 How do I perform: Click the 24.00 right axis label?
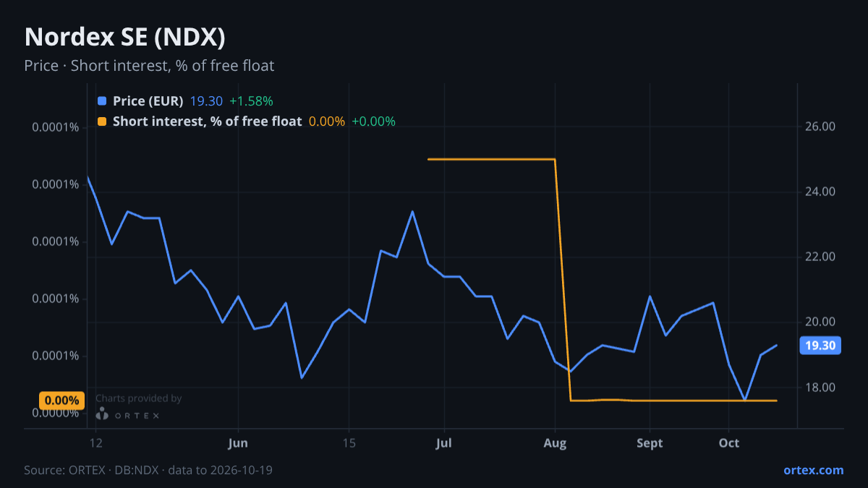820,192
